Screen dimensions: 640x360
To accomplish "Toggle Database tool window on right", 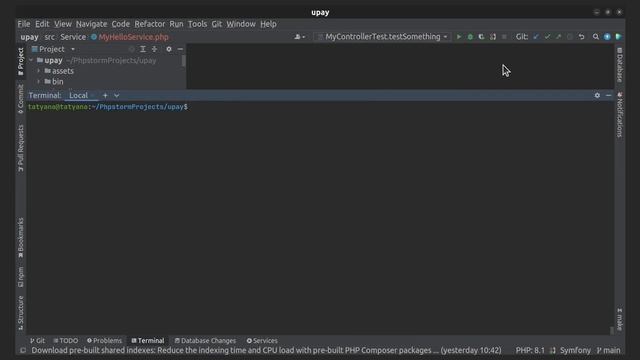I will 620,65.
